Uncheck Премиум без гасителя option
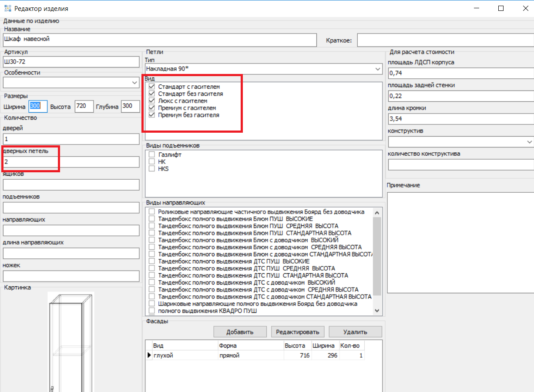 (152, 115)
